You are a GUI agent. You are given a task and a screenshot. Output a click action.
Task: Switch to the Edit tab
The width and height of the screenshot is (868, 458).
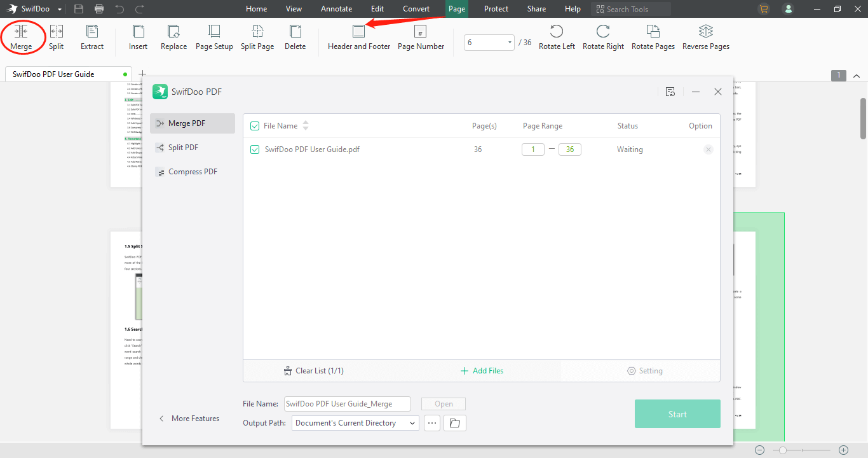(x=377, y=9)
